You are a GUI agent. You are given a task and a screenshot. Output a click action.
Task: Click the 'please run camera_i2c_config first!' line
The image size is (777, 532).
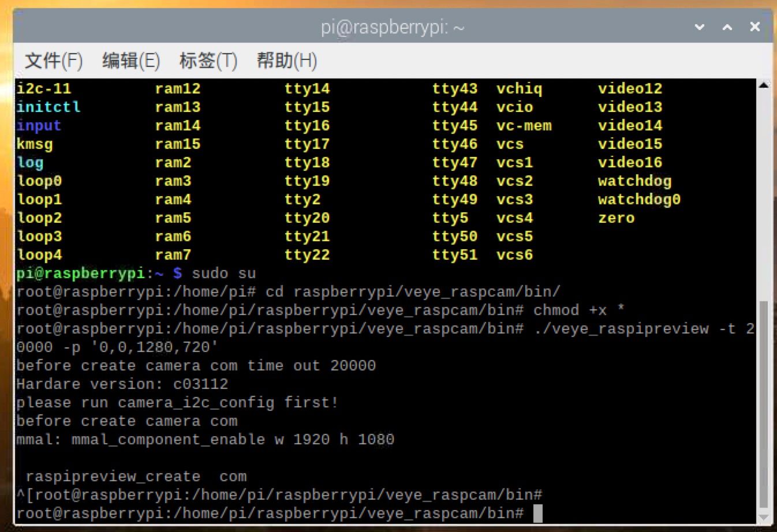point(177,403)
